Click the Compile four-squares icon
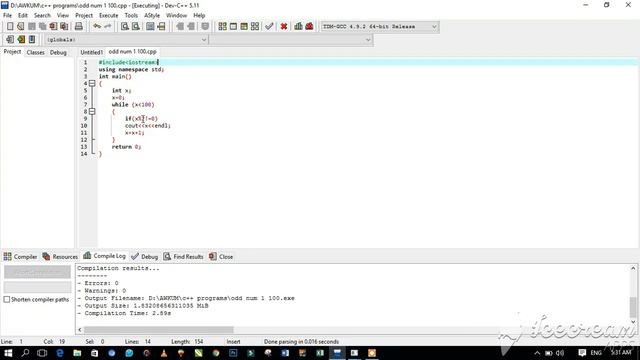640x360 pixels. tap(222, 27)
